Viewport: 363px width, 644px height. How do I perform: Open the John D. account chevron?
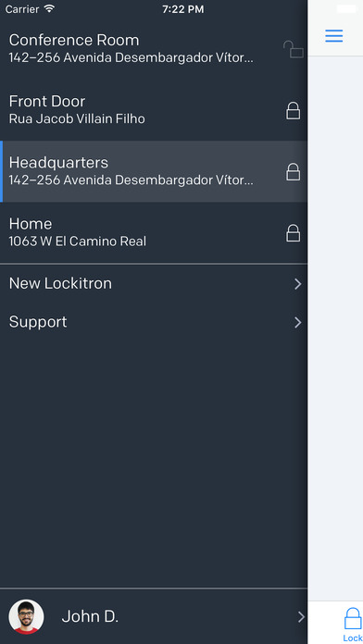tap(301, 616)
